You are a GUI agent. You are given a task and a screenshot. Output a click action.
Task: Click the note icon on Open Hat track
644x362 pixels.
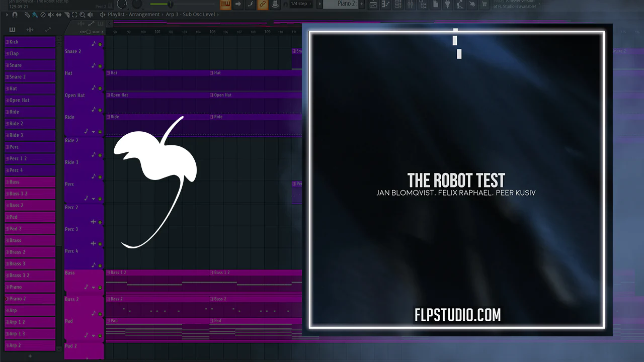pyautogui.click(x=93, y=109)
